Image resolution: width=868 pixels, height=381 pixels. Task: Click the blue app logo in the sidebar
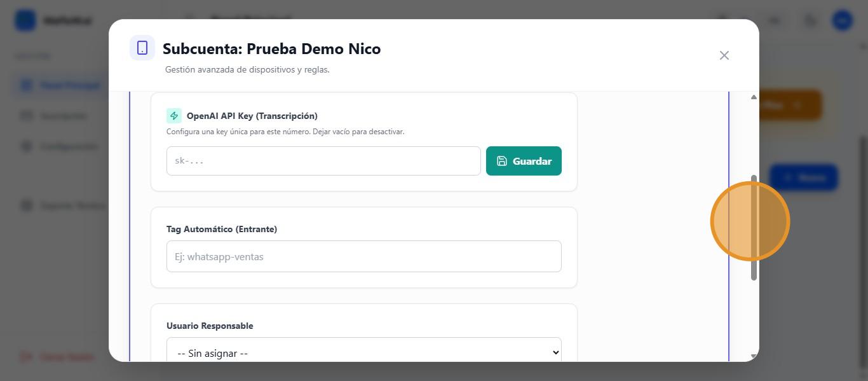pos(25,20)
